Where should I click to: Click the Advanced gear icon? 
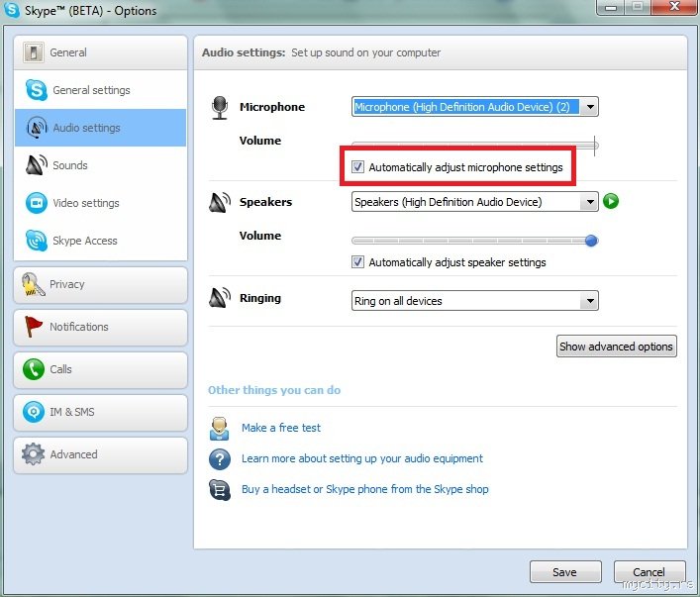(x=33, y=454)
